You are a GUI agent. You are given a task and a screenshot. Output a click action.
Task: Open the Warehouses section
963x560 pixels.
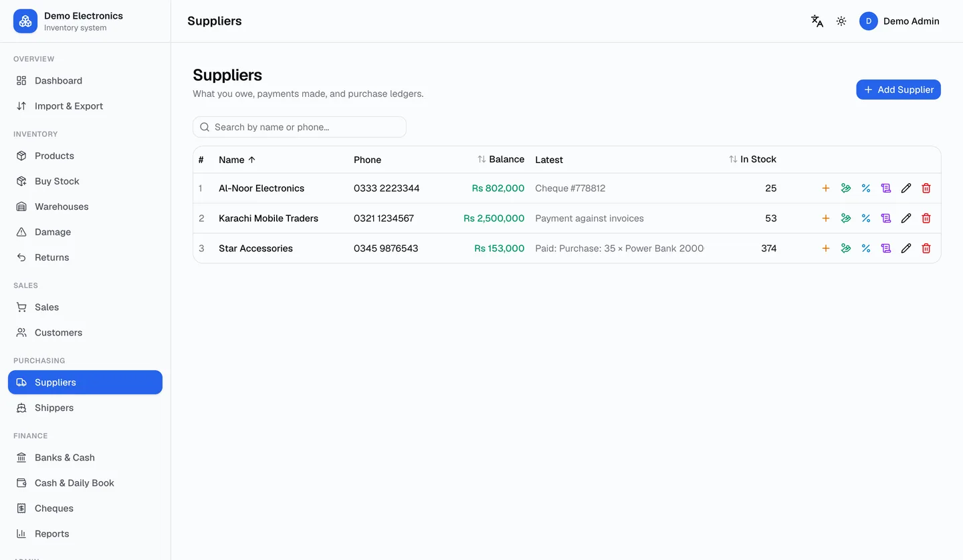(85, 206)
